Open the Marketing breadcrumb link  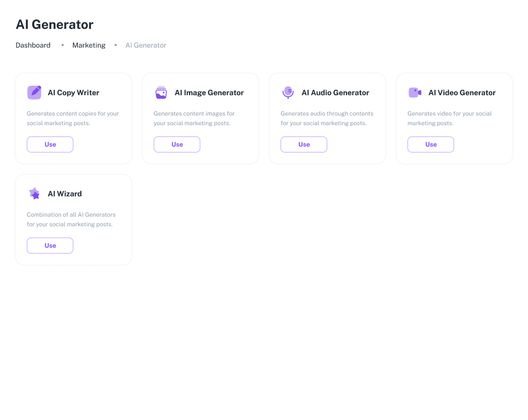click(89, 45)
